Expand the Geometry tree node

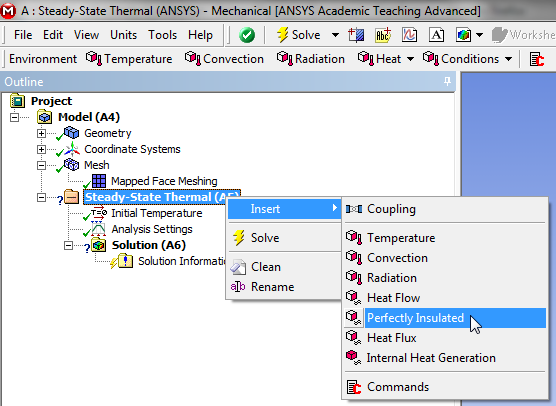(41, 133)
